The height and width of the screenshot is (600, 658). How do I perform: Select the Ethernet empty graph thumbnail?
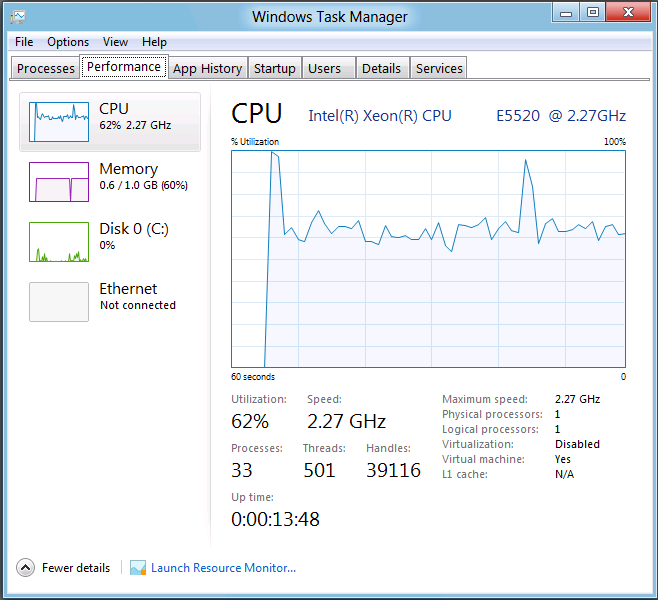click(59, 302)
